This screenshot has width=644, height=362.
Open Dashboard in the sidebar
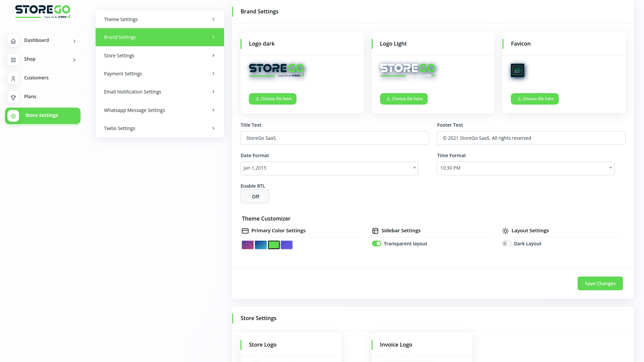coord(43,41)
